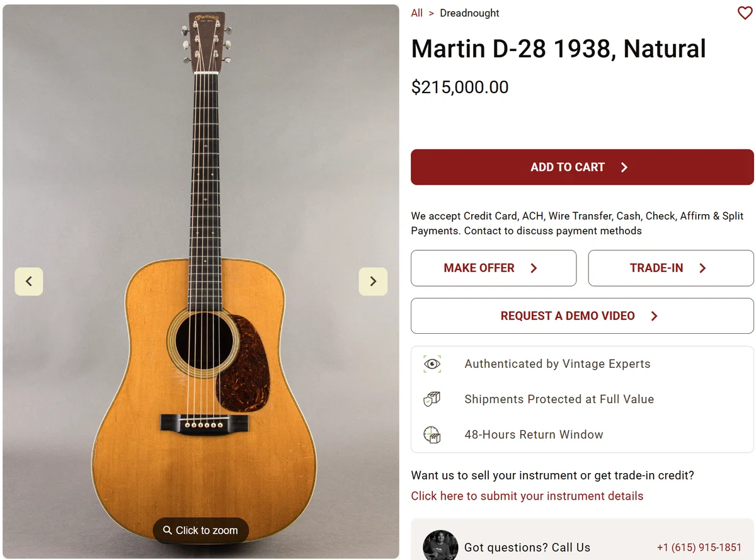756x560 pixels.
Task: Add guitar to wishlist with heart icon
Action: tap(745, 13)
